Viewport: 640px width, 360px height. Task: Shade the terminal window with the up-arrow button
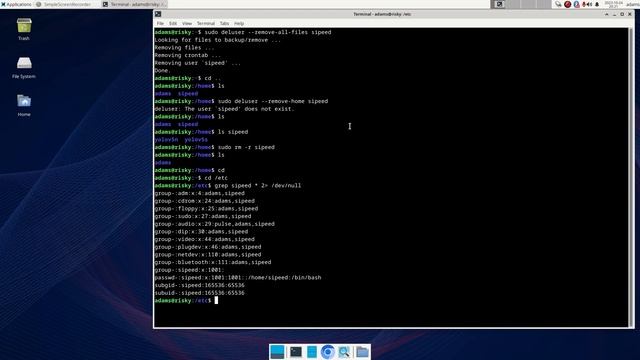(607, 14)
